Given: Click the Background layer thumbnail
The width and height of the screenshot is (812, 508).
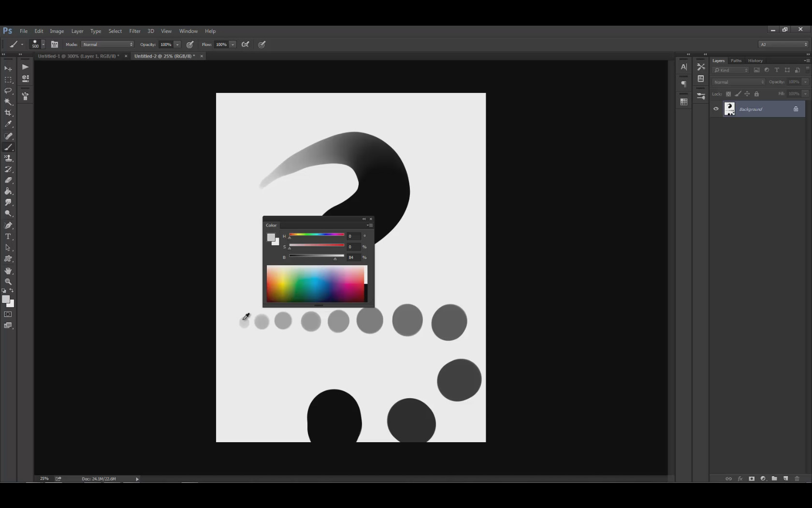Looking at the screenshot, I should point(729,109).
